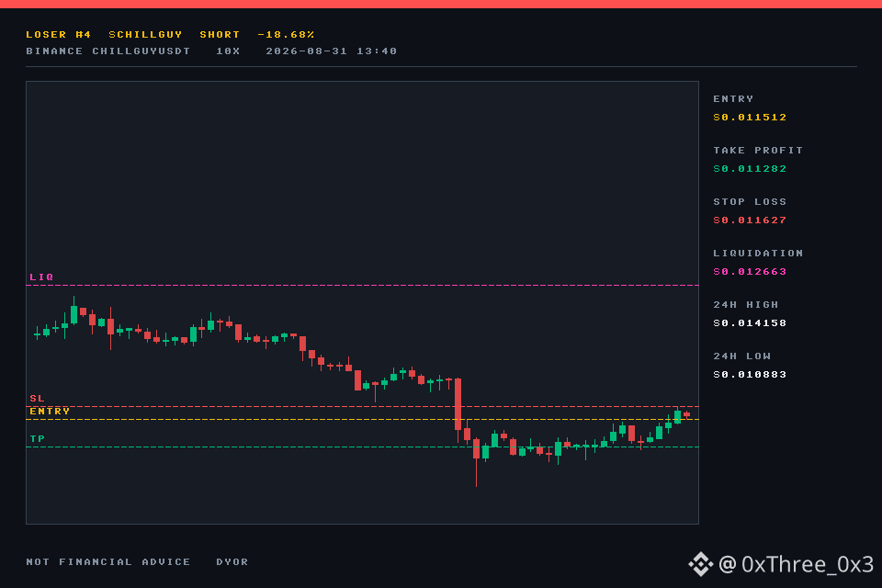Click the 'LIQ' line label on chart
This screenshot has height=588, width=882.
coord(41,277)
